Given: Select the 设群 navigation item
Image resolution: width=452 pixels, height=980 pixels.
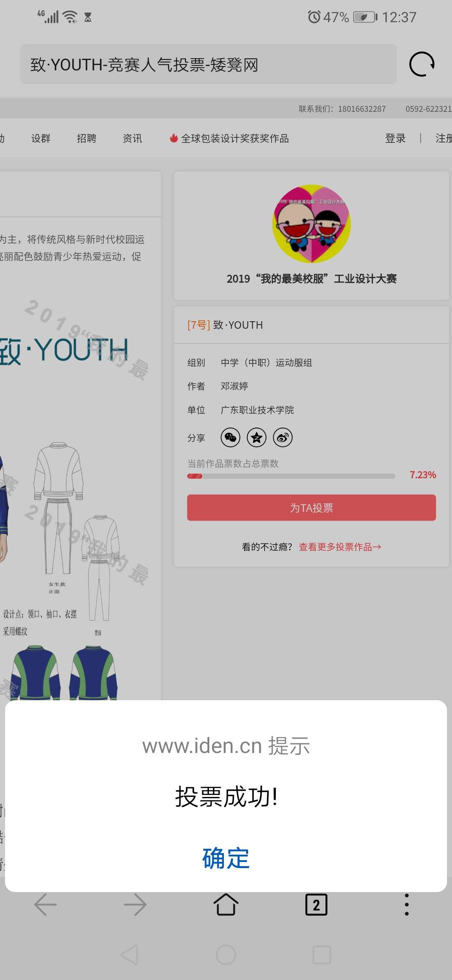Looking at the screenshot, I should (x=41, y=138).
